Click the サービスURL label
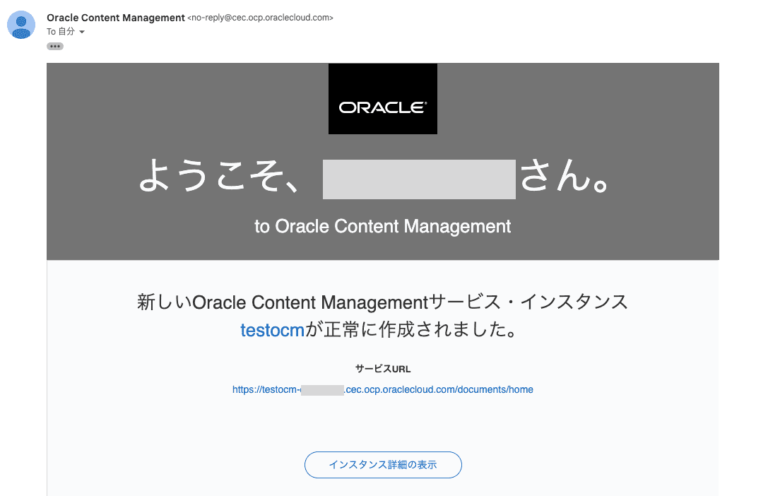Image resolution: width=768 pixels, height=496 pixels. [x=382, y=368]
